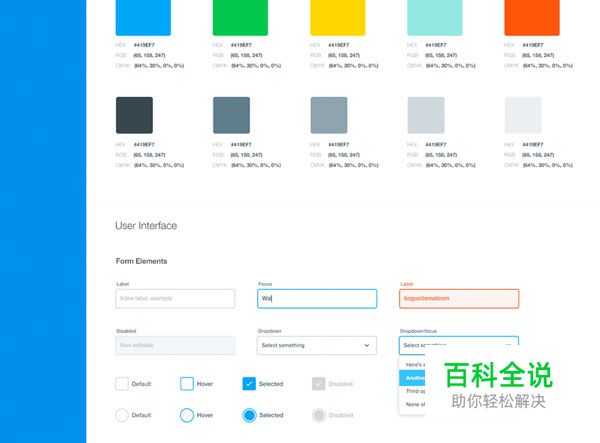Click the chevron arrow in the Dropdown field
Image resolution: width=600 pixels, height=443 pixels.
(x=366, y=346)
